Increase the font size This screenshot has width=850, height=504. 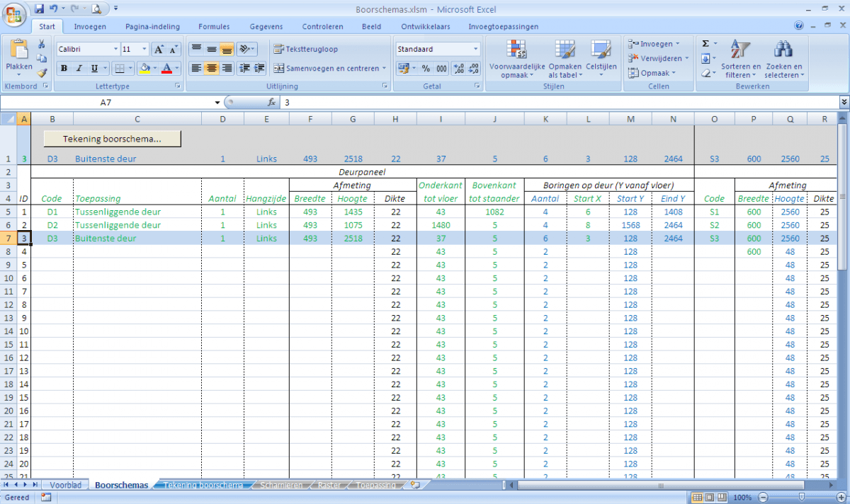(159, 50)
